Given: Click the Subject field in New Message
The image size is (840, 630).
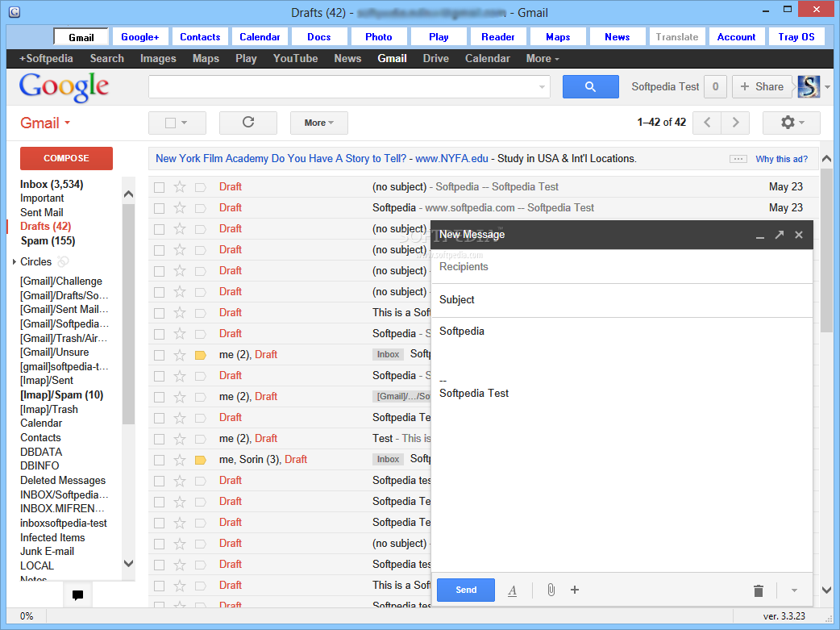Looking at the screenshot, I should tap(622, 300).
